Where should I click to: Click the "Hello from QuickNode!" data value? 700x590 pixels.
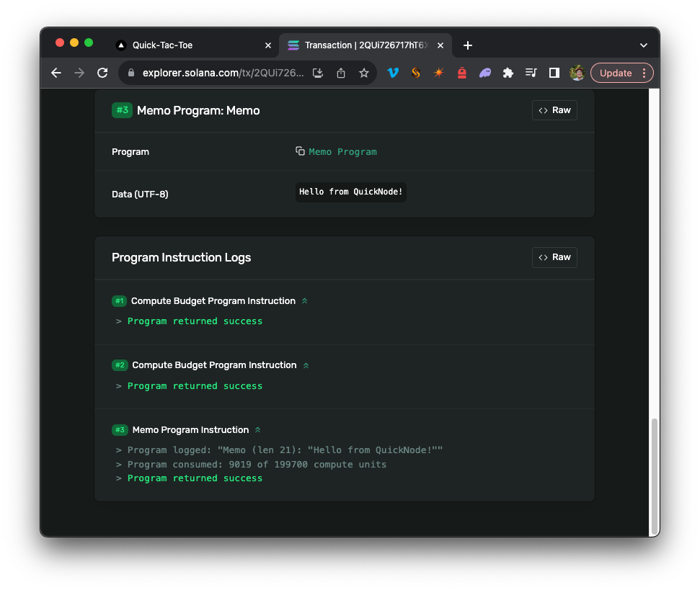[x=351, y=192]
